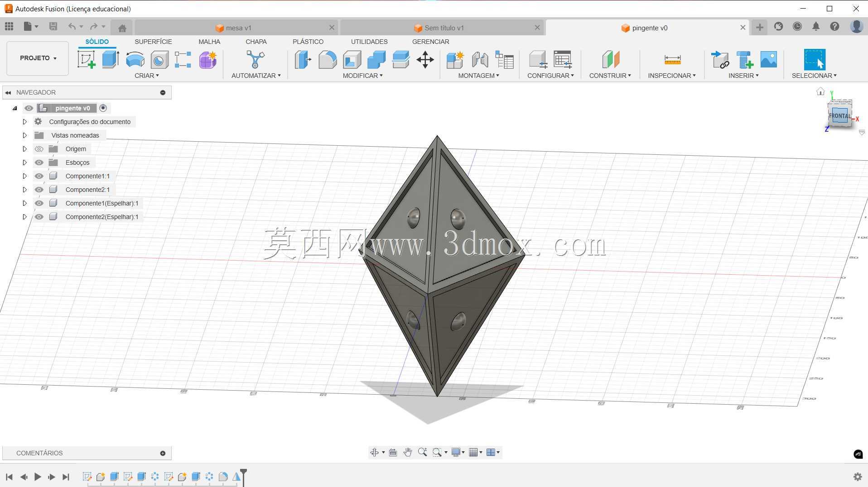Toggle the pingente v0 activate radio button
The width and height of the screenshot is (868, 487).
pyautogui.click(x=103, y=108)
